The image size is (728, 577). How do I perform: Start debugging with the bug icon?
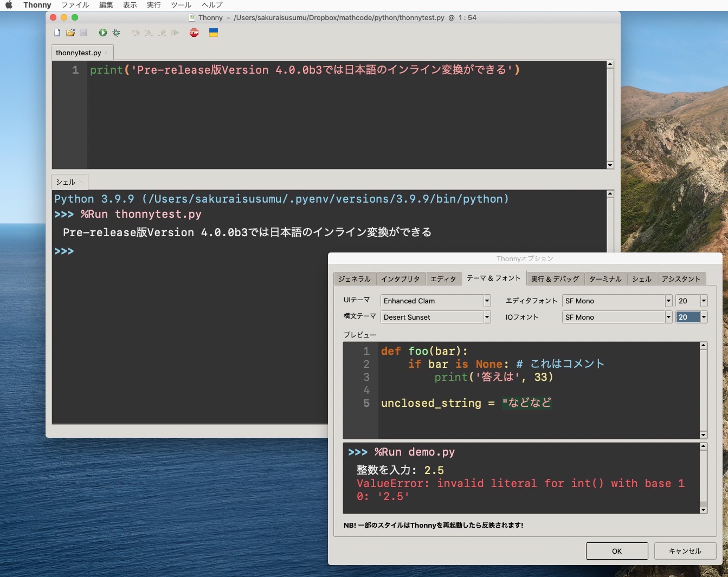click(117, 33)
